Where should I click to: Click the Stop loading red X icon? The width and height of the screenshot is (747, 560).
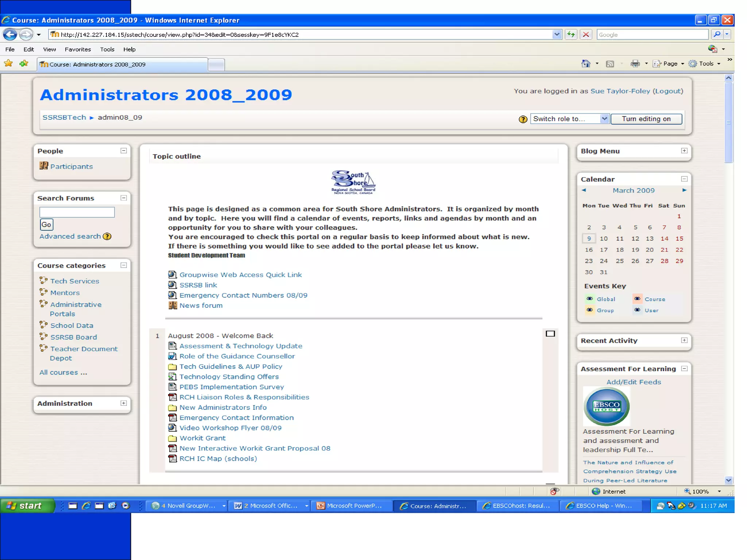586,35
